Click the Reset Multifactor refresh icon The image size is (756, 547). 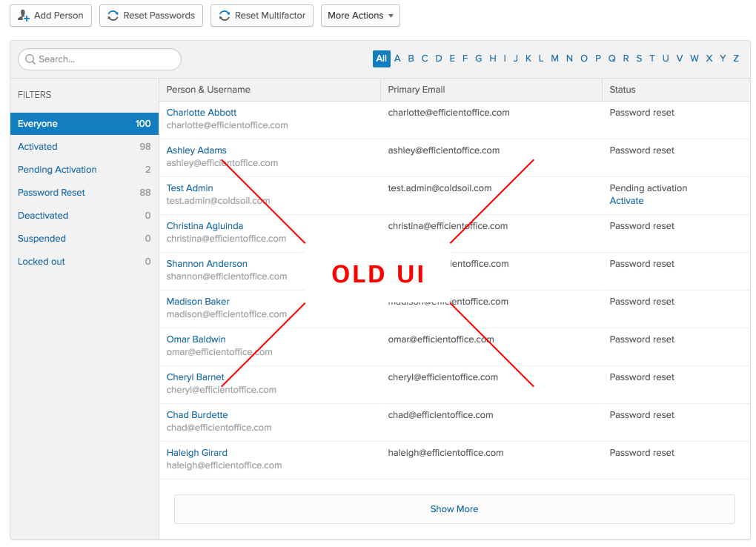click(224, 15)
